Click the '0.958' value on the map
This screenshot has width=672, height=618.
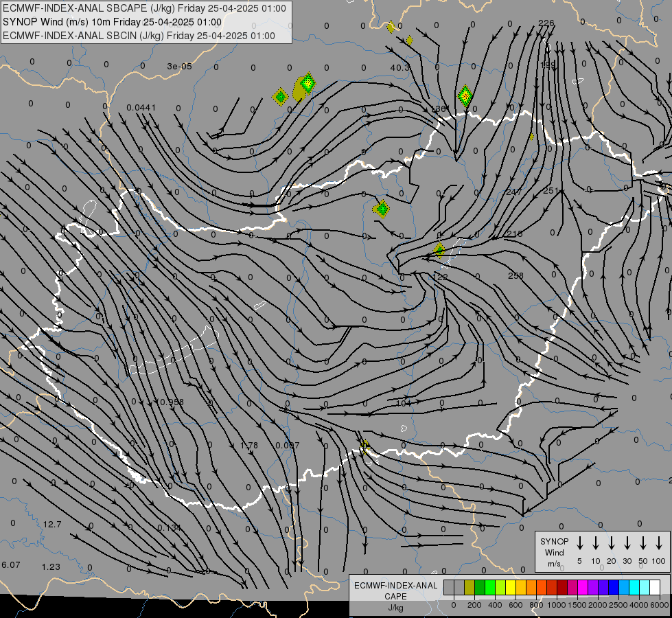point(172,402)
